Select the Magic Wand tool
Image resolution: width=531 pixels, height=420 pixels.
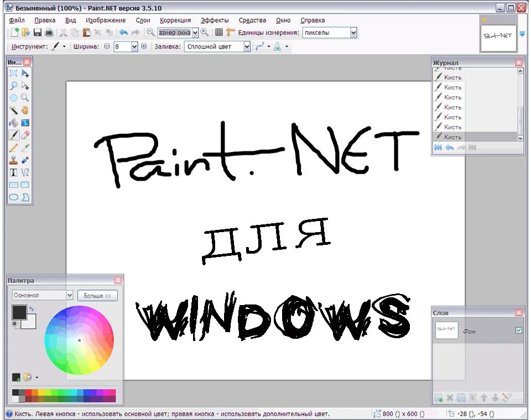(13, 111)
